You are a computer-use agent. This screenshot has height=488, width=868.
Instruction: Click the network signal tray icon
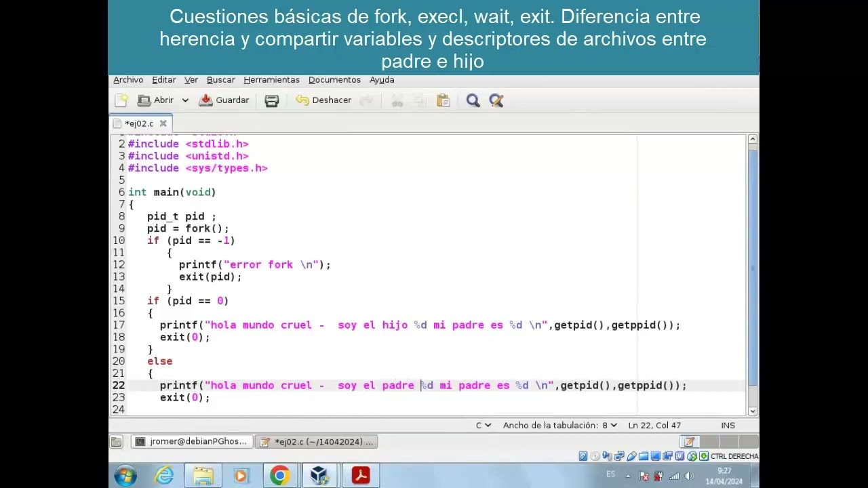pyautogui.click(x=673, y=476)
